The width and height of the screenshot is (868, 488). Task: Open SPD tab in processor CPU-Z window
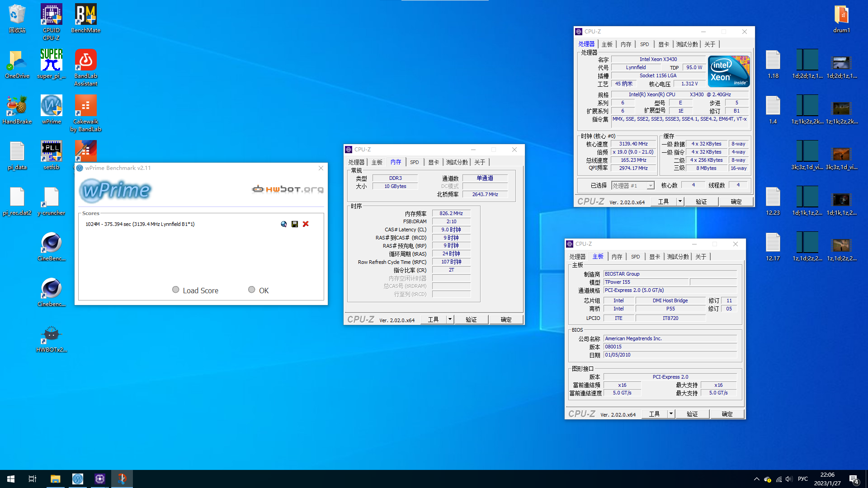[x=645, y=44]
